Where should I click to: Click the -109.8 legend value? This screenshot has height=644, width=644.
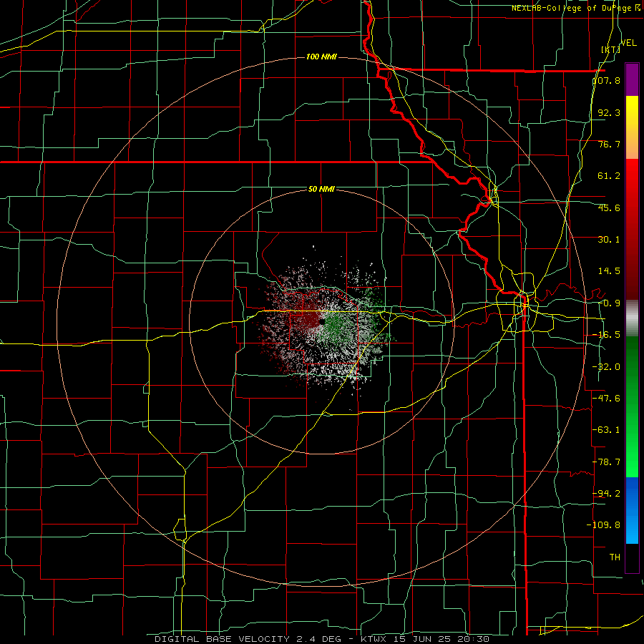(603, 525)
